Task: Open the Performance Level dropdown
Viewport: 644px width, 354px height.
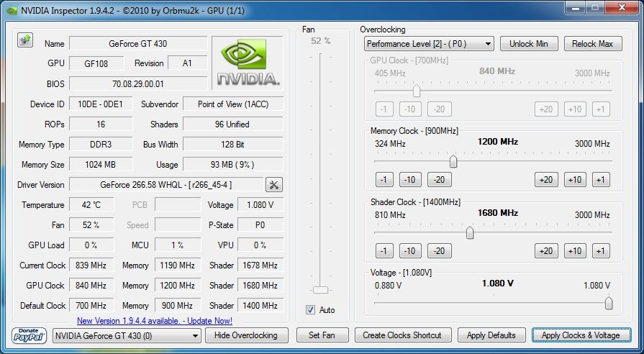Action: point(429,44)
